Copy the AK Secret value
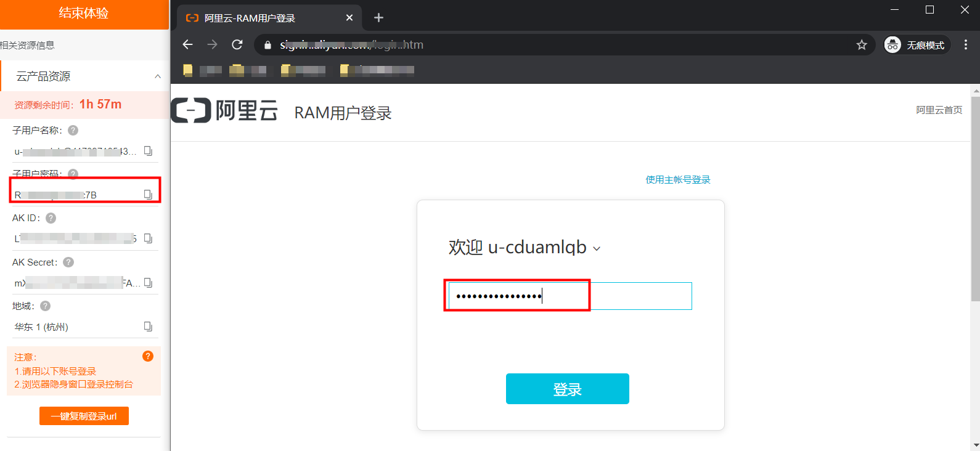Image resolution: width=980 pixels, height=451 pixels. (x=148, y=283)
